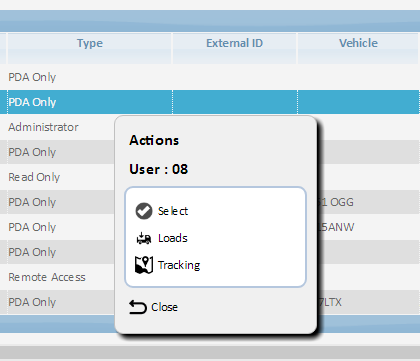Click the External ID cell of highlighted row
The image size is (420, 361).
tap(235, 102)
